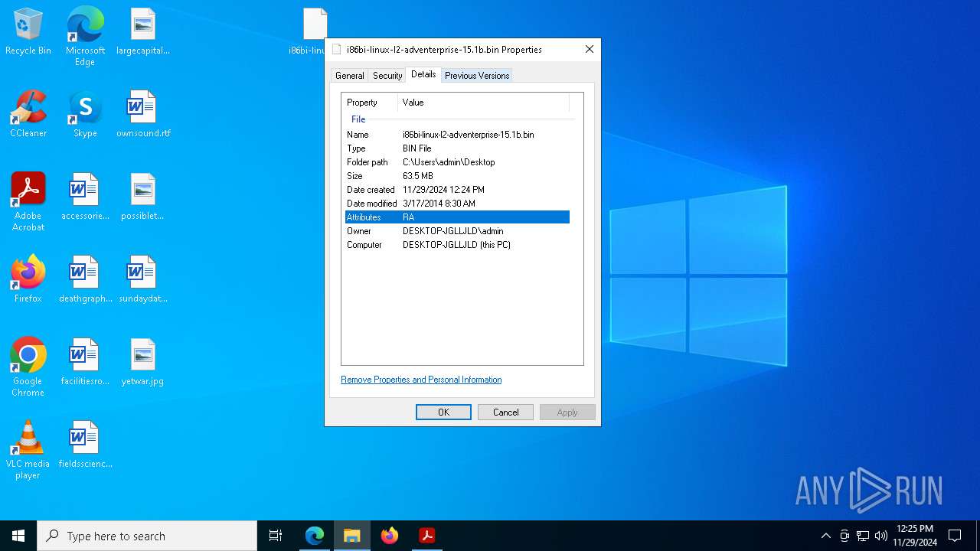Viewport: 980px width, 551px height.
Task: Open volume control in system tray
Action: pyautogui.click(x=881, y=536)
